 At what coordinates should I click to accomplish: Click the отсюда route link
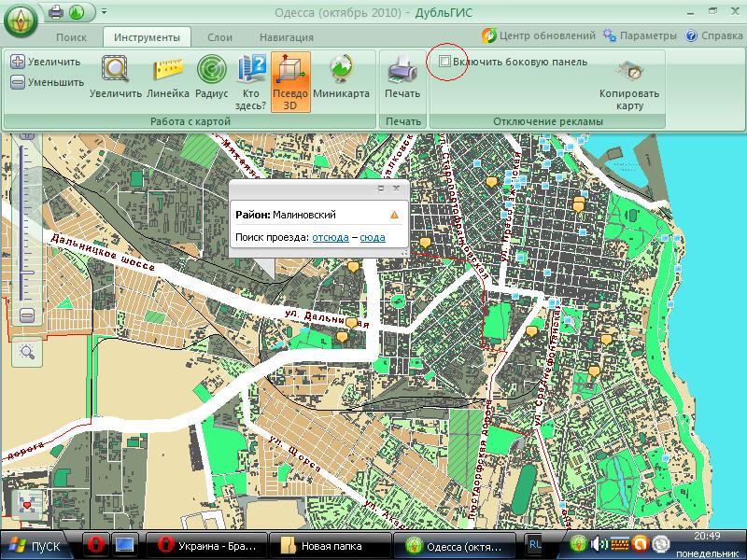[x=331, y=238]
